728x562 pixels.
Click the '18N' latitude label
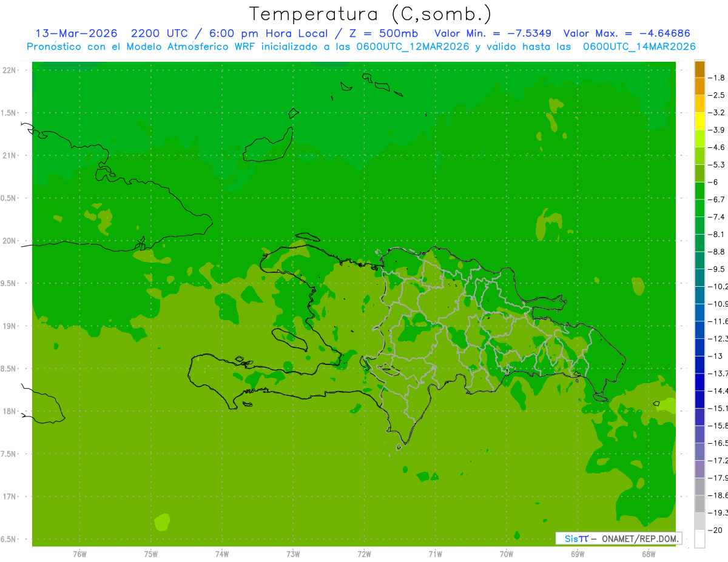coord(9,412)
